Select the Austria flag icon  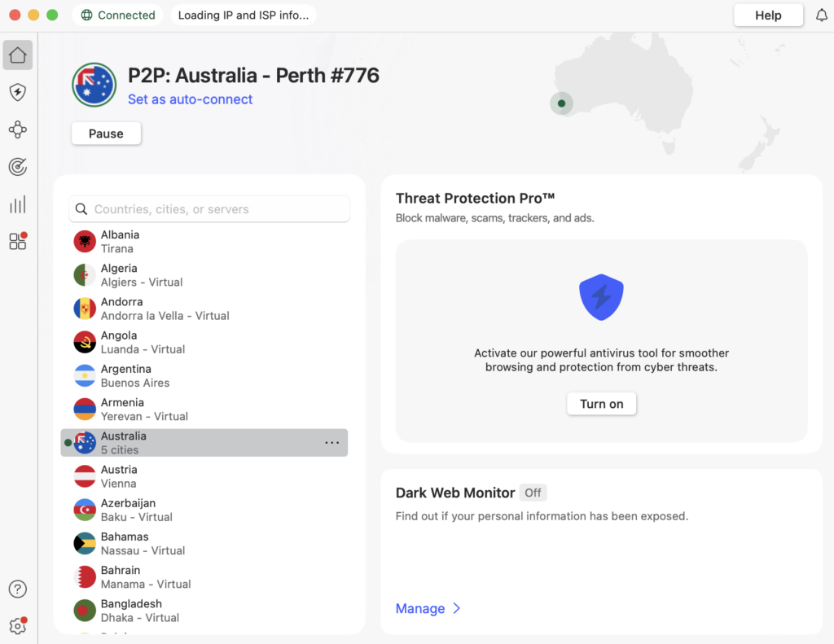(85, 476)
